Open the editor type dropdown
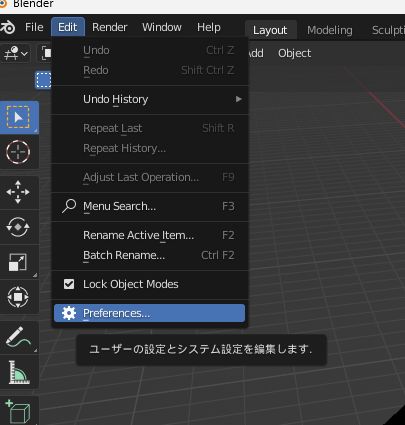 15,53
